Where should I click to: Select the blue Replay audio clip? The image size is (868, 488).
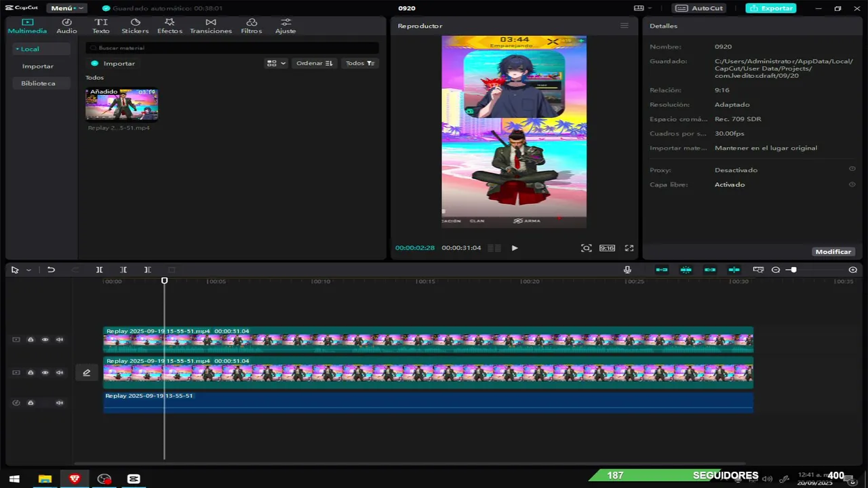coord(428,402)
